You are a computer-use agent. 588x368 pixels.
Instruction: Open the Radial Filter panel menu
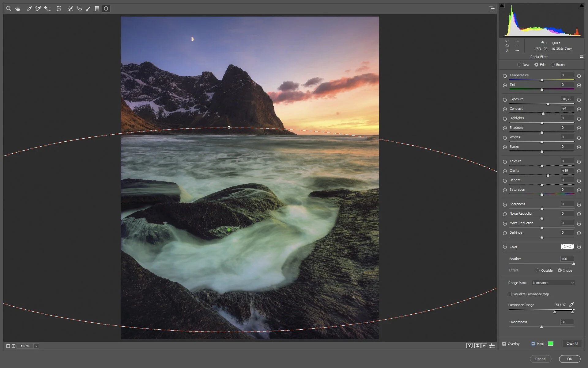click(582, 57)
